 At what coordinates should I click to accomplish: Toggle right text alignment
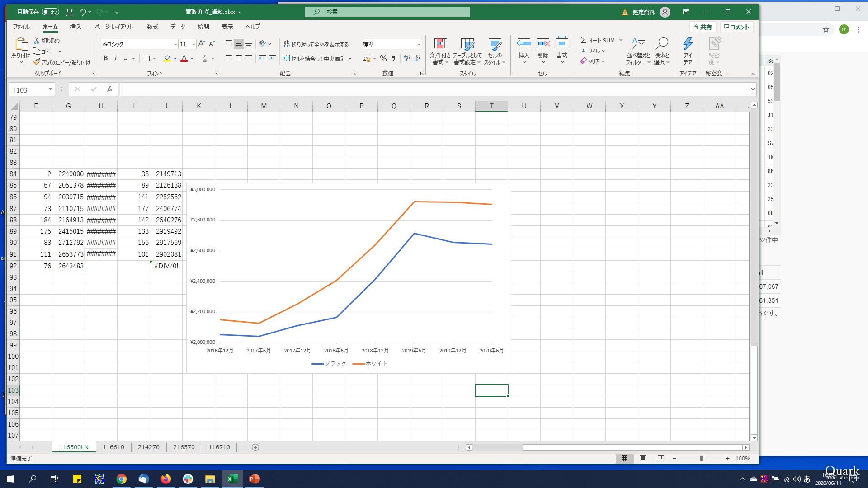[249, 58]
